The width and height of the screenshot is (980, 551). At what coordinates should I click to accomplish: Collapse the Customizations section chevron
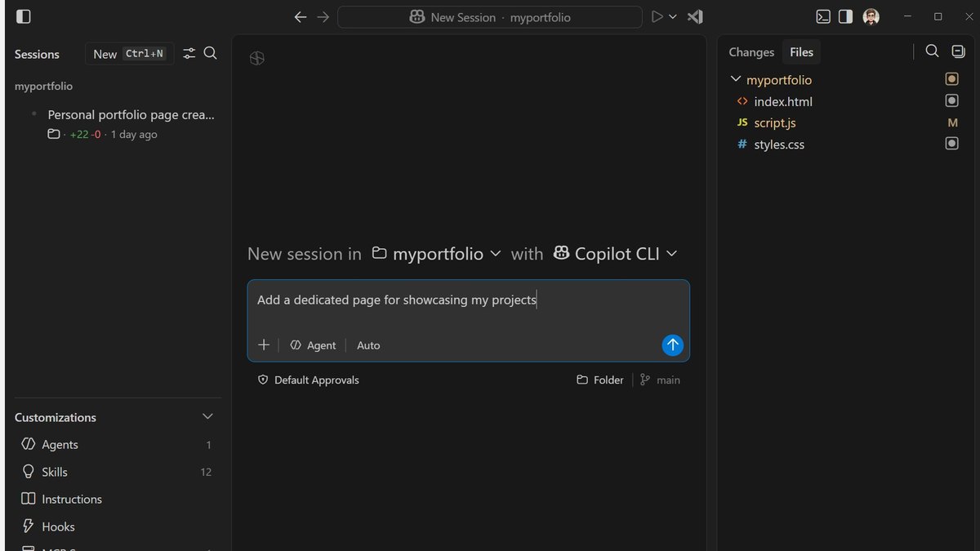tap(207, 417)
